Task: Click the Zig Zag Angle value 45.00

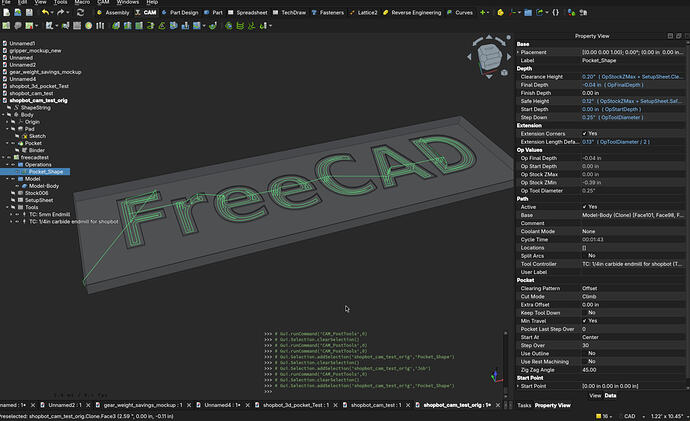Action: [x=589, y=370]
